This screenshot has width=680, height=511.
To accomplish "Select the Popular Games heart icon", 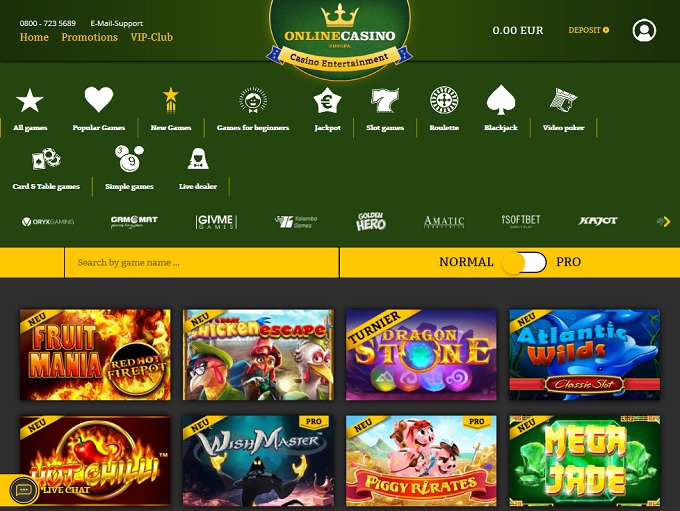I will pos(99,99).
